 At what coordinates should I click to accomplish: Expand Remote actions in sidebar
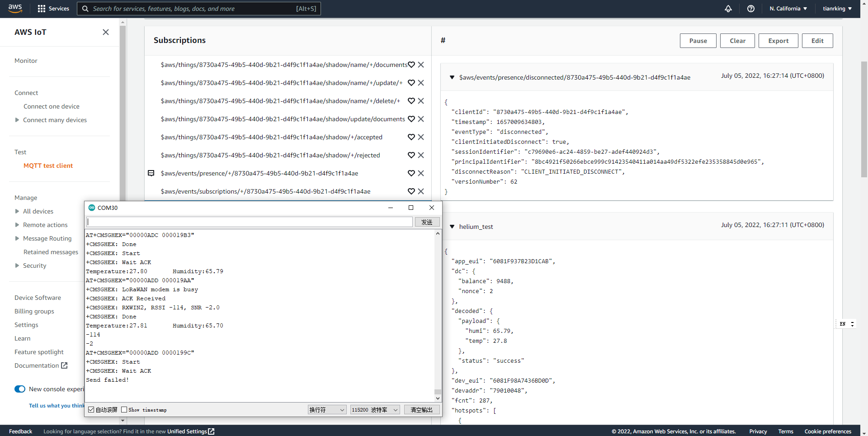click(x=17, y=225)
